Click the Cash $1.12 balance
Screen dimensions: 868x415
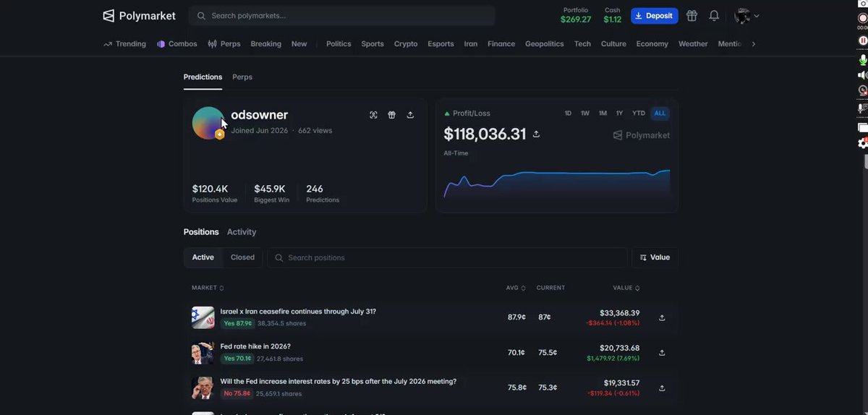[613, 15]
